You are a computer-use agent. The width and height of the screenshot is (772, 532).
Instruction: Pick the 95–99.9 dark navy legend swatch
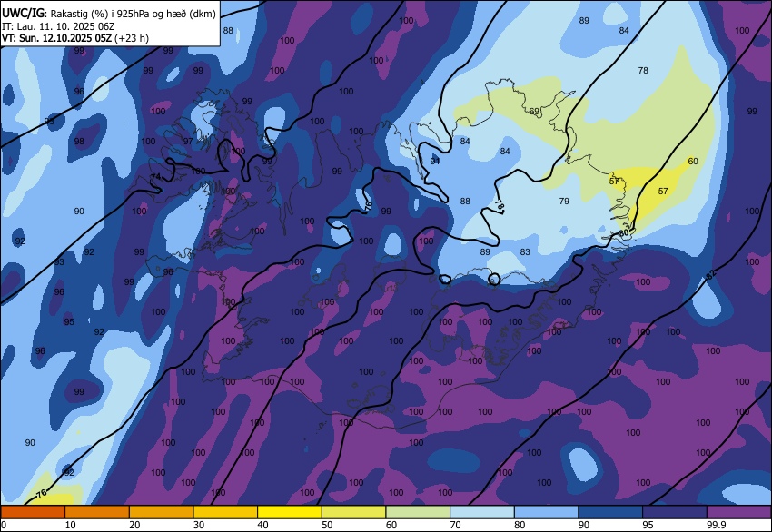(x=675, y=512)
